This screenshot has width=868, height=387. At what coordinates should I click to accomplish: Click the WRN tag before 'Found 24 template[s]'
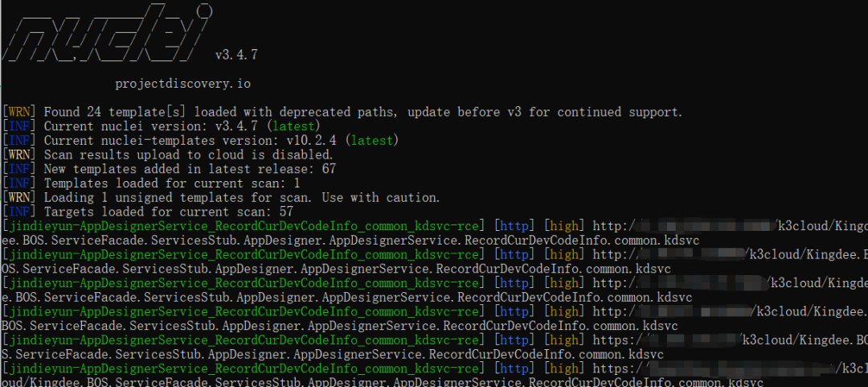(x=19, y=113)
